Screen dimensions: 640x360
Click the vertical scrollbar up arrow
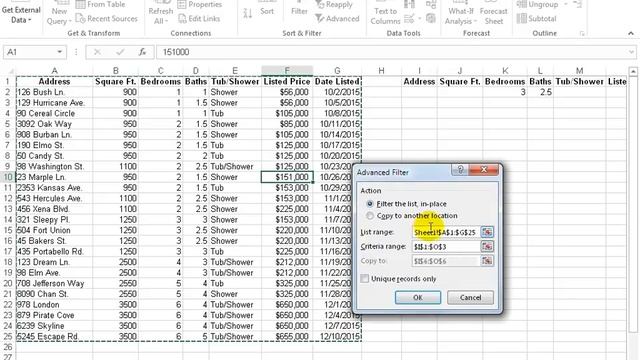pyautogui.click(x=633, y=71)
